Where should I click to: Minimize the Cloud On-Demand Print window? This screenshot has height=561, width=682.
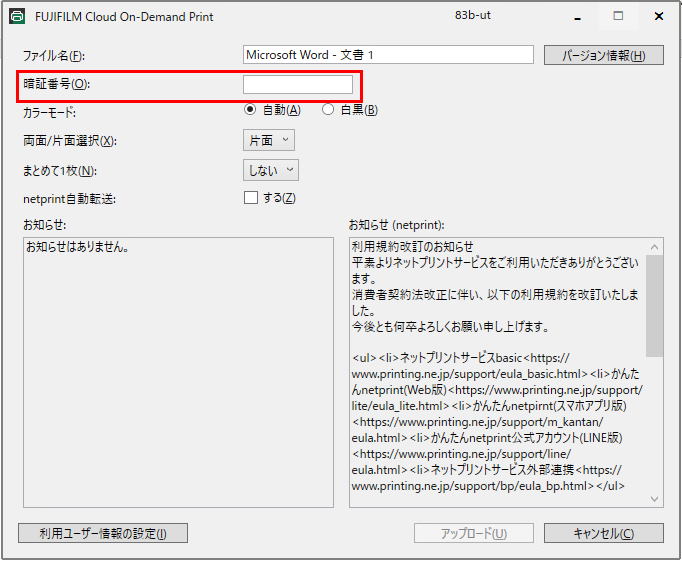coord(578,17)
